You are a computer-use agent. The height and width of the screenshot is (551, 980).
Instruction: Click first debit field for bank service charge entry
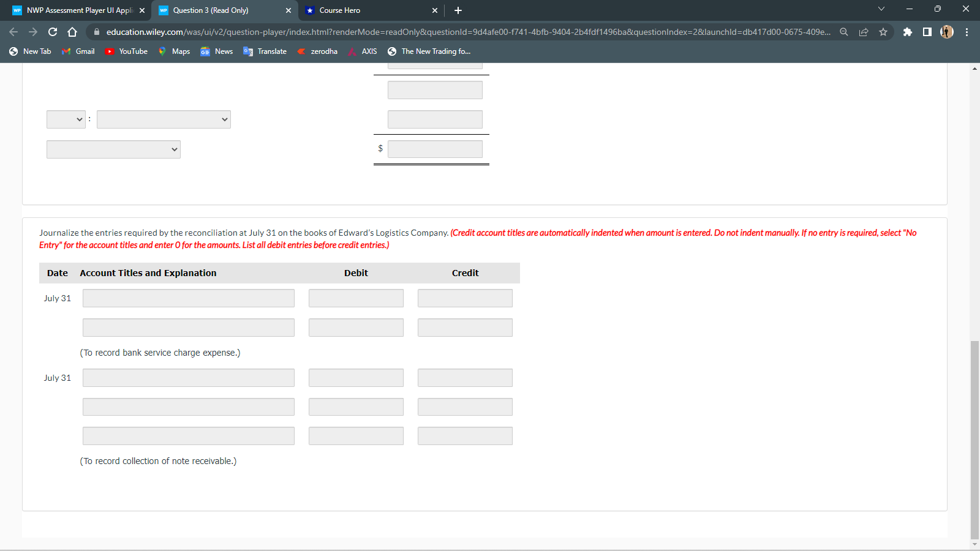356,298
